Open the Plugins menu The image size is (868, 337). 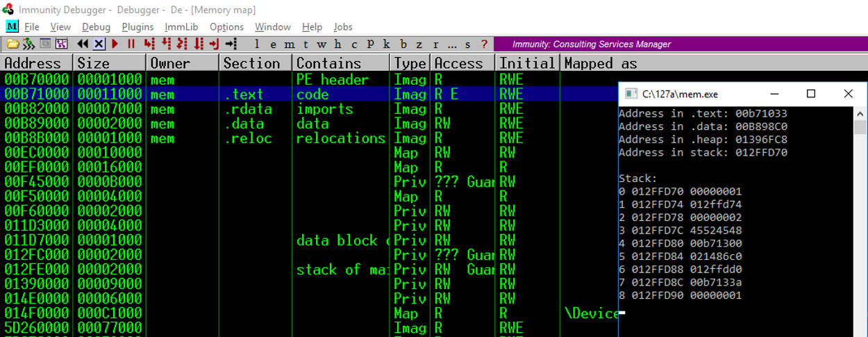pyautogui.click(x=137, y=26)
